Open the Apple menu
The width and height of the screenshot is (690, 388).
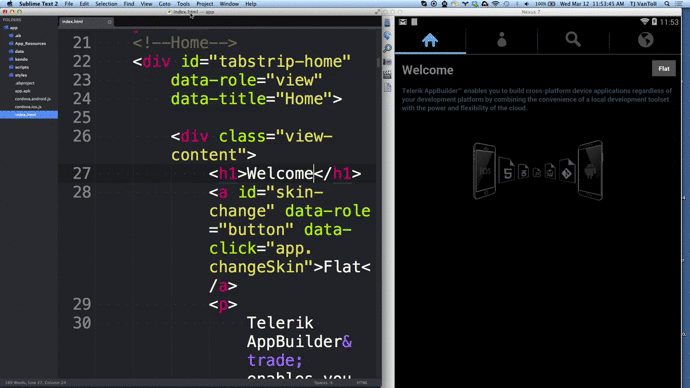(x=9, y=4)
